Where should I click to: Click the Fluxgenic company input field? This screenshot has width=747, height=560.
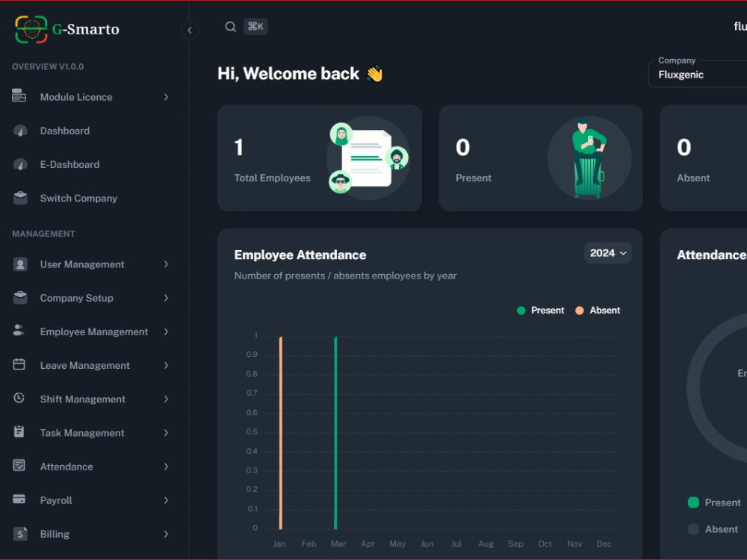tap(702, 74)
